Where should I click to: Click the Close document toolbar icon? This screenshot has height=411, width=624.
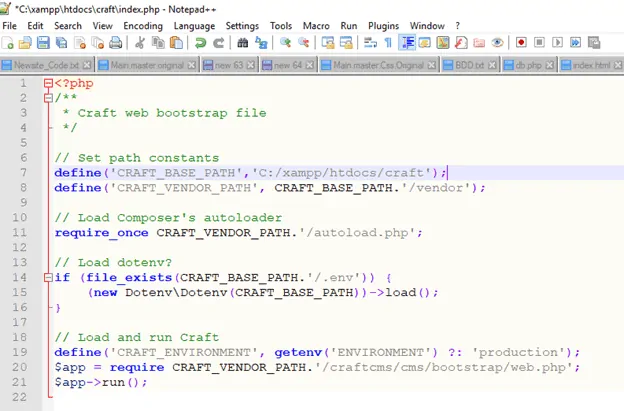tap(80, 43)
